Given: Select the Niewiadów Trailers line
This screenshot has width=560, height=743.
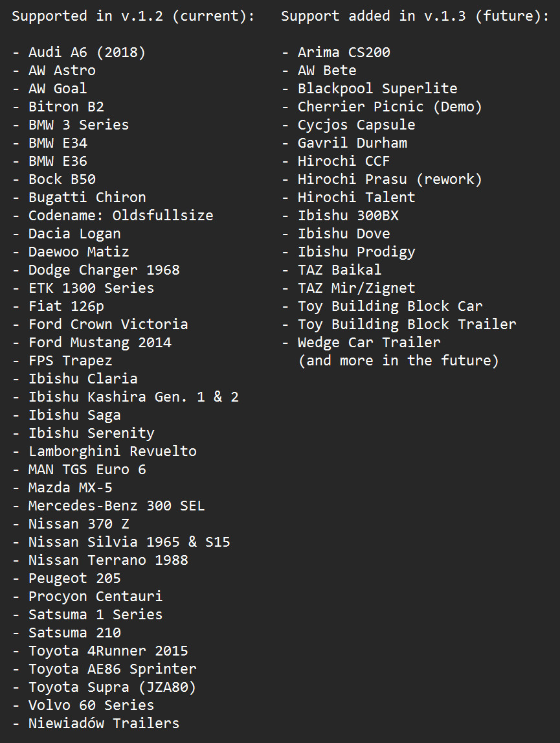Looking at the screenshot, I should coord(104,723).
